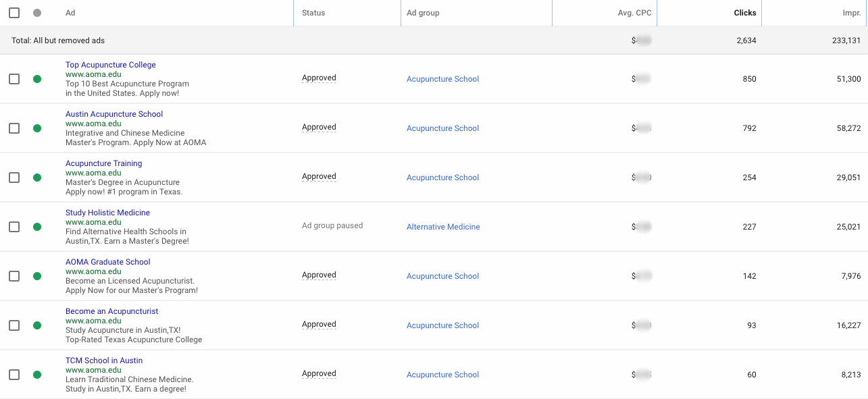Click the gray status dot in header

[37, 13]
